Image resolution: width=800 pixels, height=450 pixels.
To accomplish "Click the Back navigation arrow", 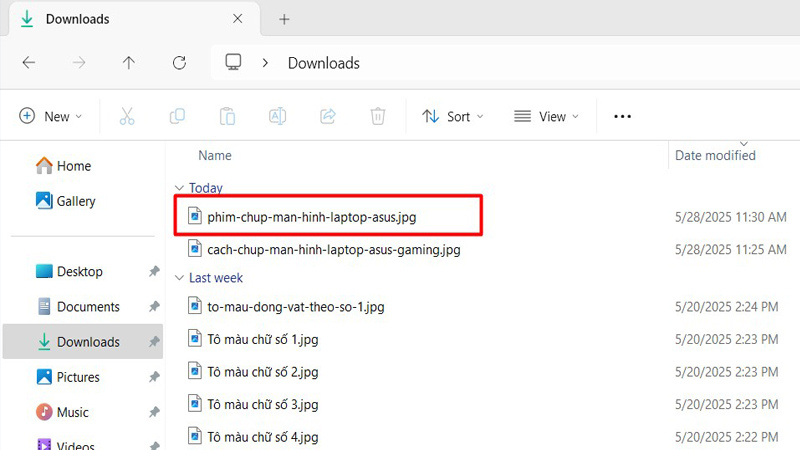I will (x=29, y=63).
